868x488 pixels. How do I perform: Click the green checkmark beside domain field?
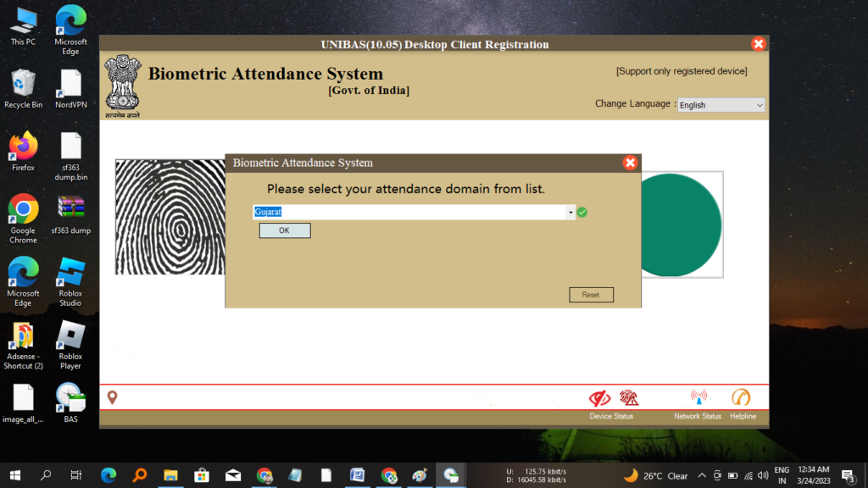(582, 212)
